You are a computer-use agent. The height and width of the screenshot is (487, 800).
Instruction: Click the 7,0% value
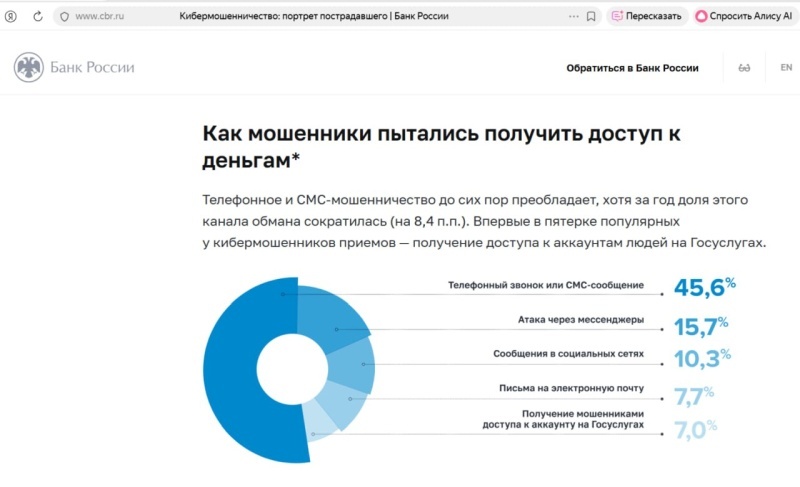695,430
